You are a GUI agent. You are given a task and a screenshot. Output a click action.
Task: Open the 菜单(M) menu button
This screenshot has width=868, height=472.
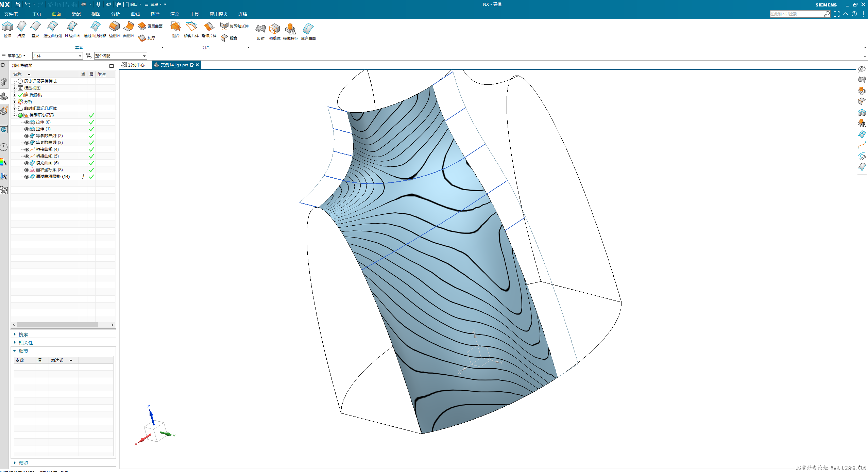(14, 56)
